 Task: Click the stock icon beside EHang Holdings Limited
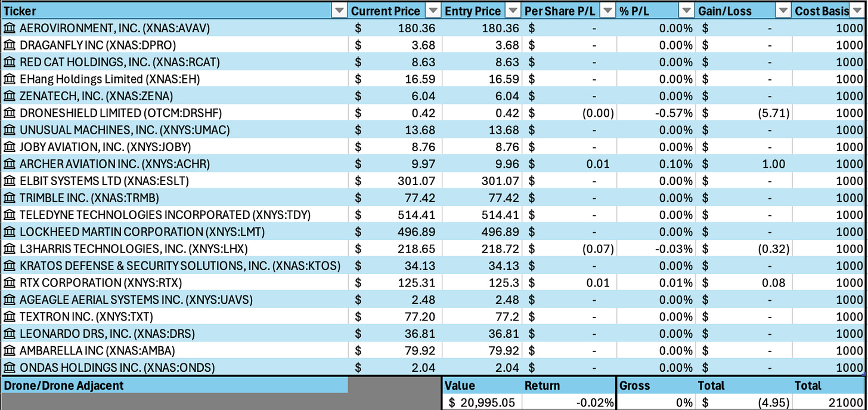(x=9, y=79)
